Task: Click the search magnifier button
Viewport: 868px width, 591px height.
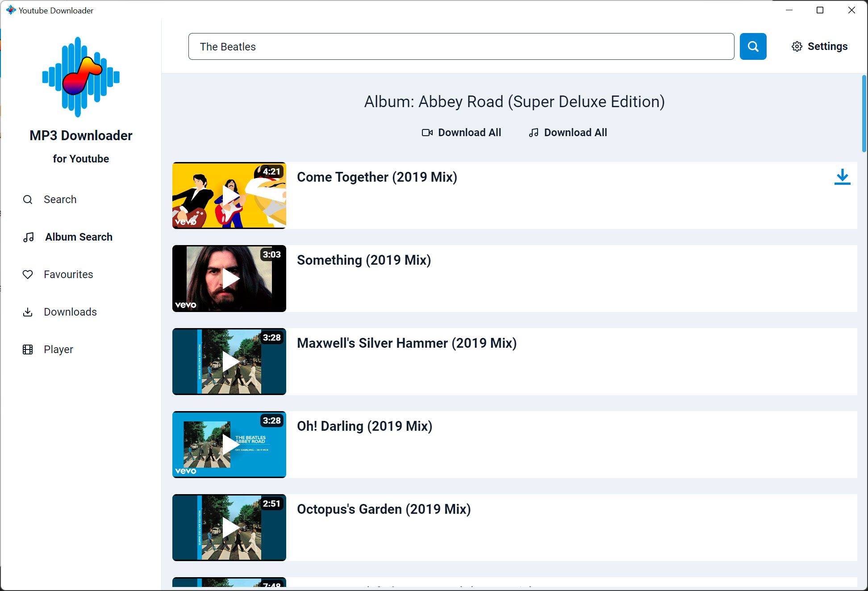Action: click(752, 46)
